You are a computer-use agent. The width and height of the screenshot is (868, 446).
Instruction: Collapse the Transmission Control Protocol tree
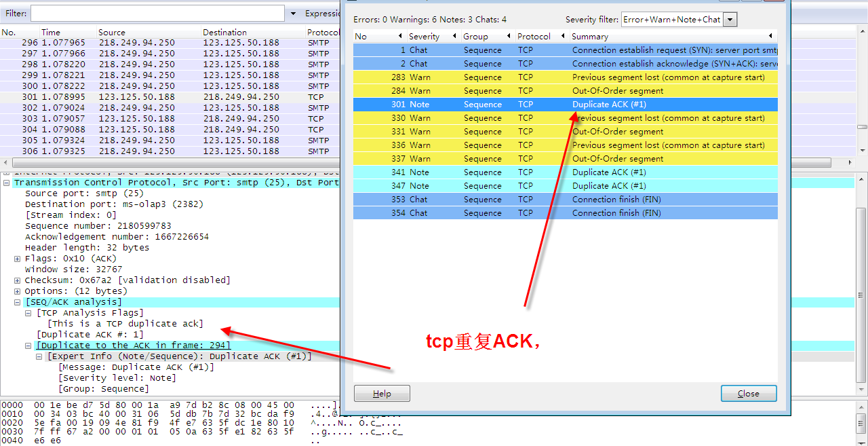pyautogui.click(x=5, y=182)
